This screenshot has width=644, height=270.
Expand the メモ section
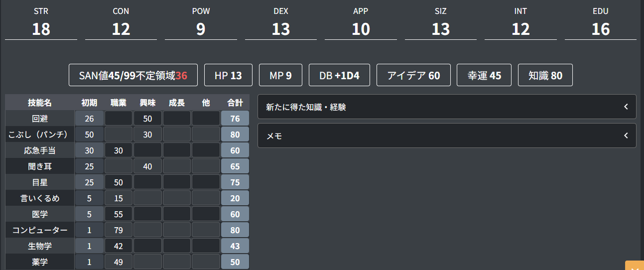(x=446, y=135)
